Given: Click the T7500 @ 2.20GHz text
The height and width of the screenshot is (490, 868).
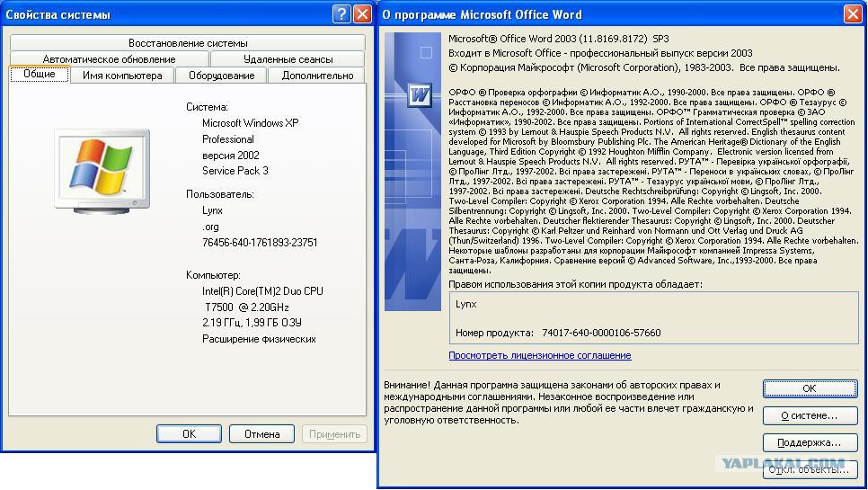Looking at the screenshot, I should pyautogui.click(x=247, y=307).
